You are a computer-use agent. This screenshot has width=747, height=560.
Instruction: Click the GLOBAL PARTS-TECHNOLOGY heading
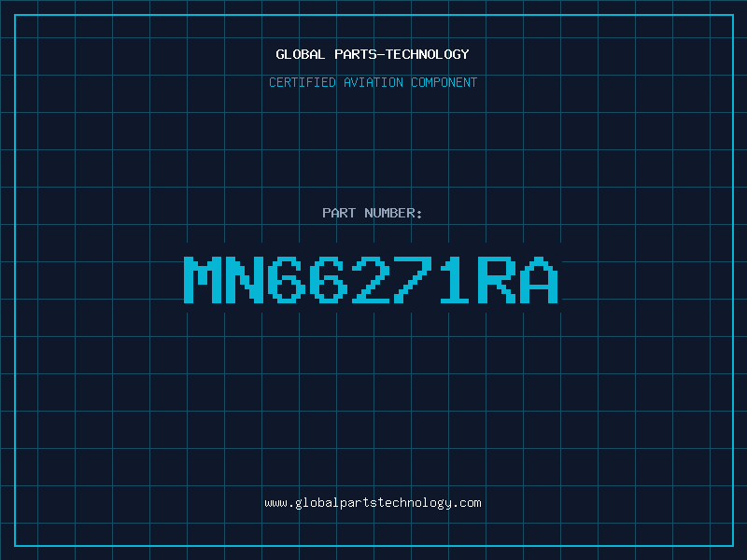coord(373,54)
